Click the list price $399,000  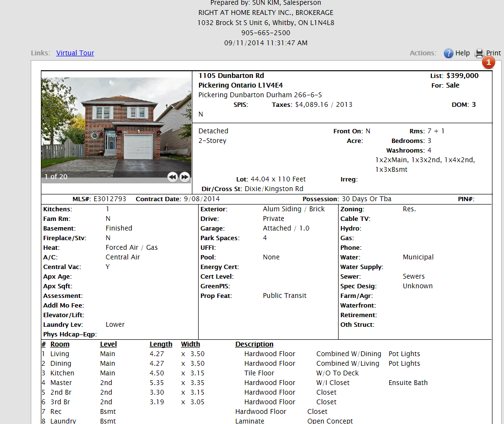click(x=462, y=76)
